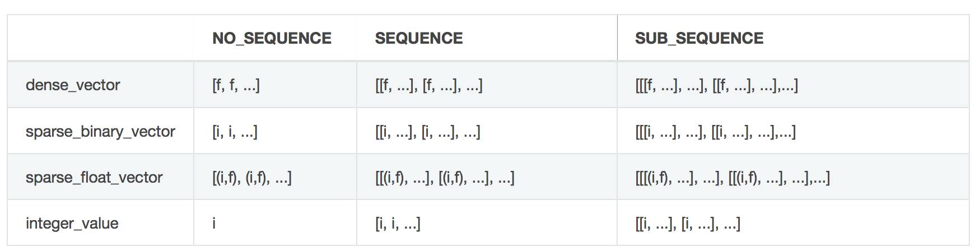This screenshot has width=980, height=251.
Task: Click the SUB_SEQUENCE column header
Action: (699, 38)
